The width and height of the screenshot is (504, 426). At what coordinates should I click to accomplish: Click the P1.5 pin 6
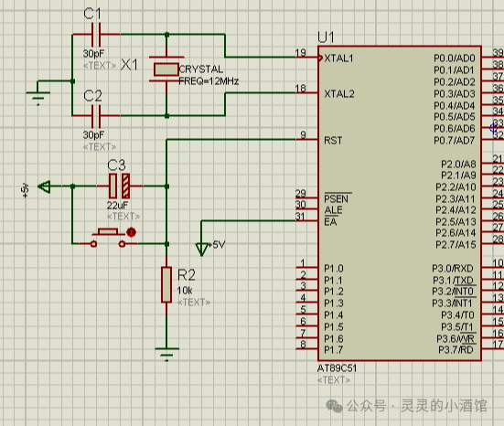[306, 325]
